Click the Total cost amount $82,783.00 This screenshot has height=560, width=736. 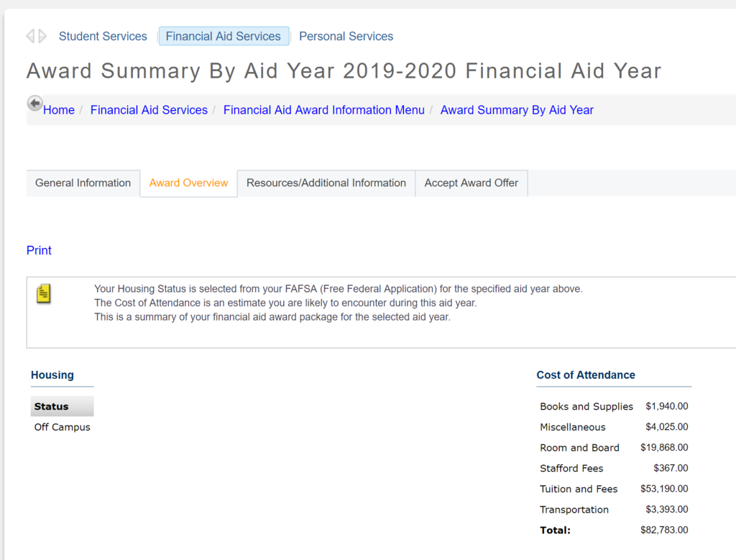point(664,530)
